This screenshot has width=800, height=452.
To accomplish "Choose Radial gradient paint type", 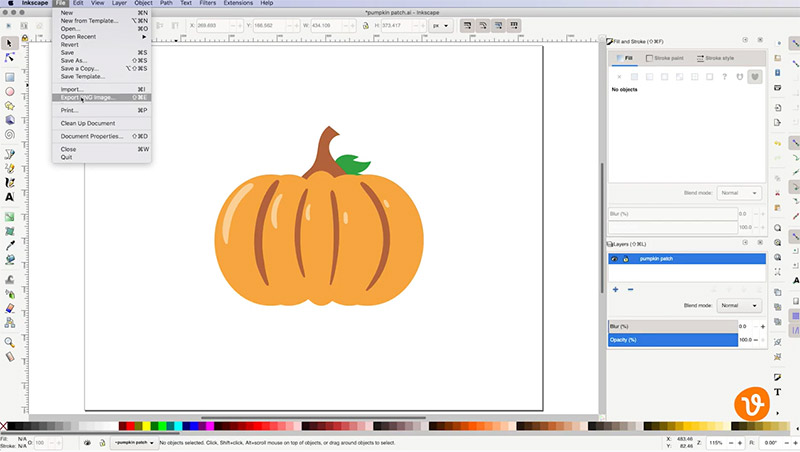I will 664,77.
